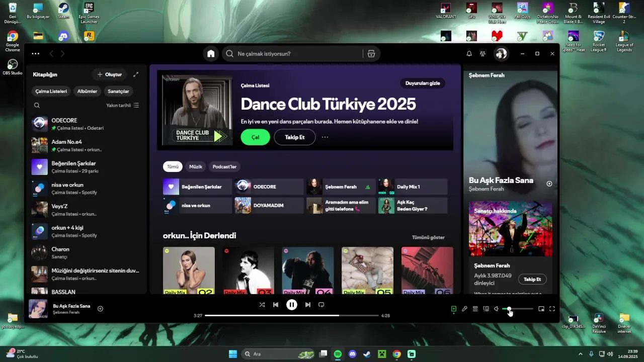Open Spotify notifications bell
Screen dimensions: 644x362
click(x=469, y=54)
